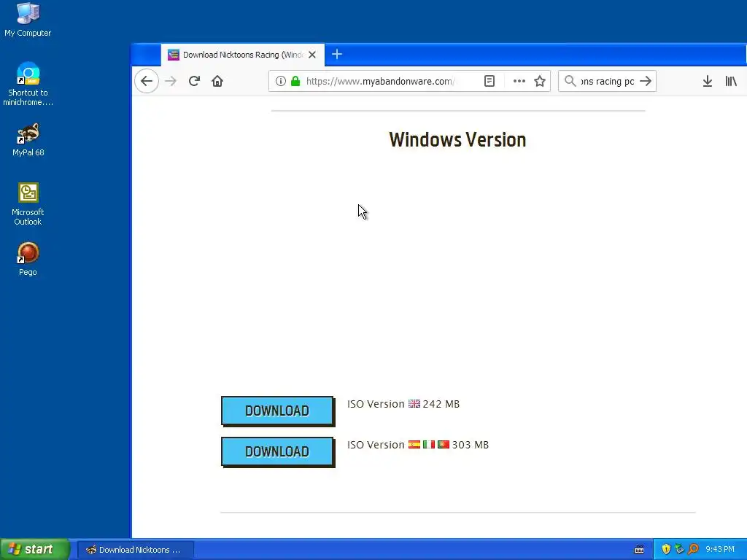Click the ISO Version 242 MB text

403,404
